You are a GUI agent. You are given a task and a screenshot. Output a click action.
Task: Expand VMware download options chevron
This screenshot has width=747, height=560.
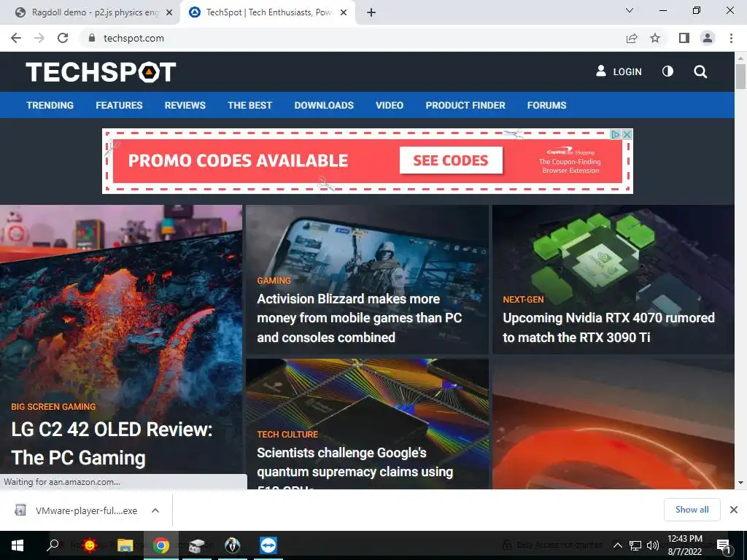pos(155,510)
